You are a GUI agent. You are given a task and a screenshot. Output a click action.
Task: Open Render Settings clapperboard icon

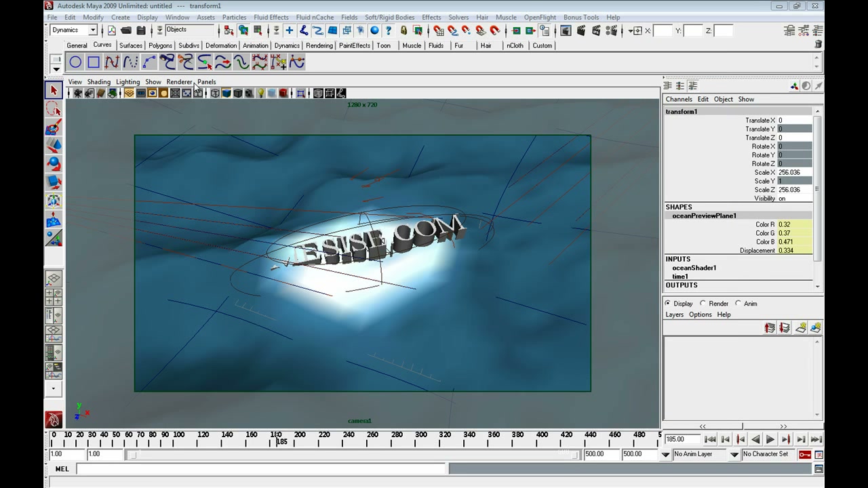coord(612,30)
